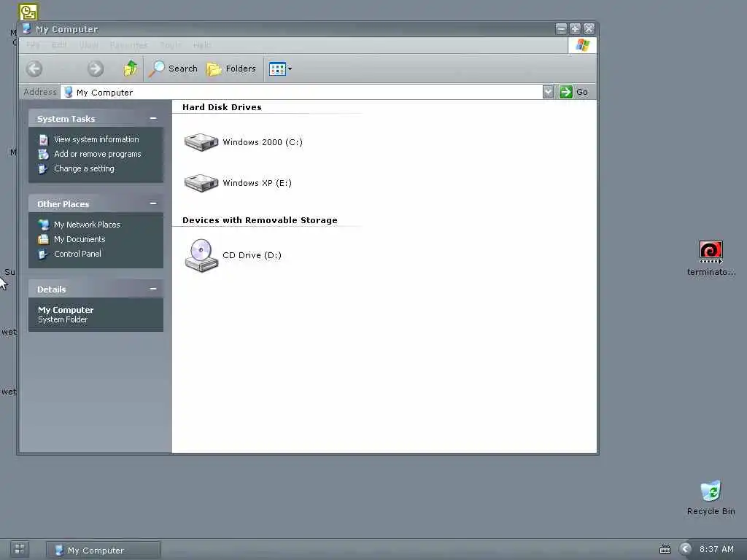
Task: Open Control Panel link
Action: (77, 254)
